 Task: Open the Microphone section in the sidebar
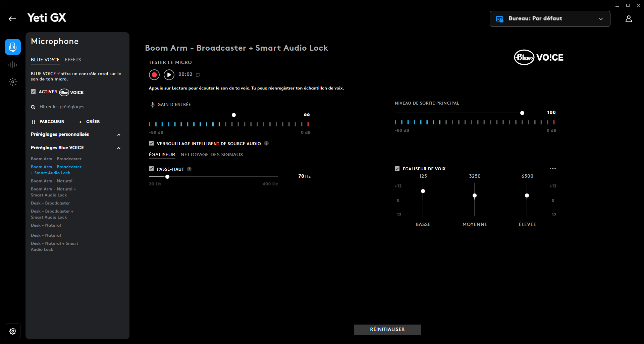13,47
